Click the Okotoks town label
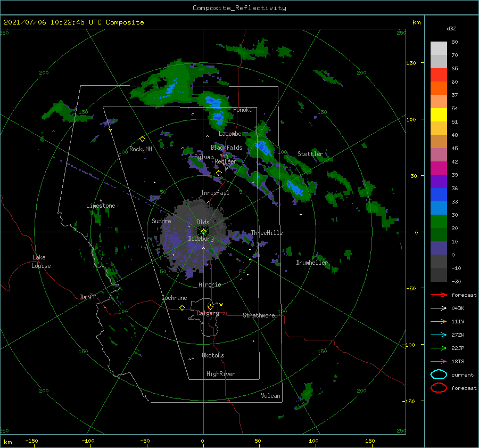 point(213,355)
